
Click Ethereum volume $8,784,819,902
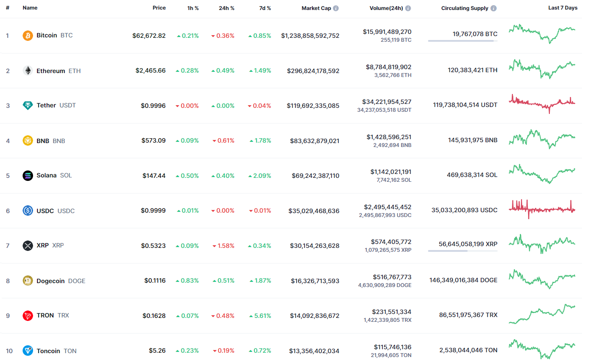pyautogui.click(x=388, y=67)
